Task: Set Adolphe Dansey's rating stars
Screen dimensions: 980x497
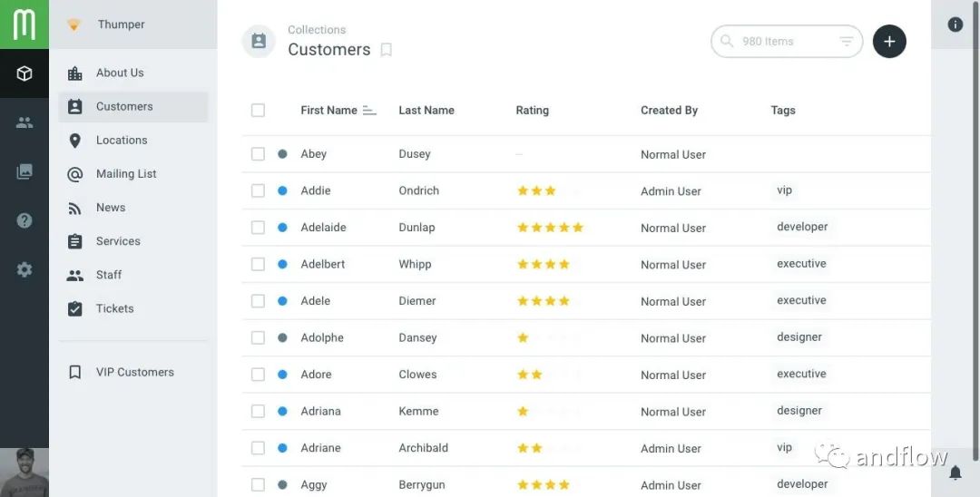Action: point(548,338)
